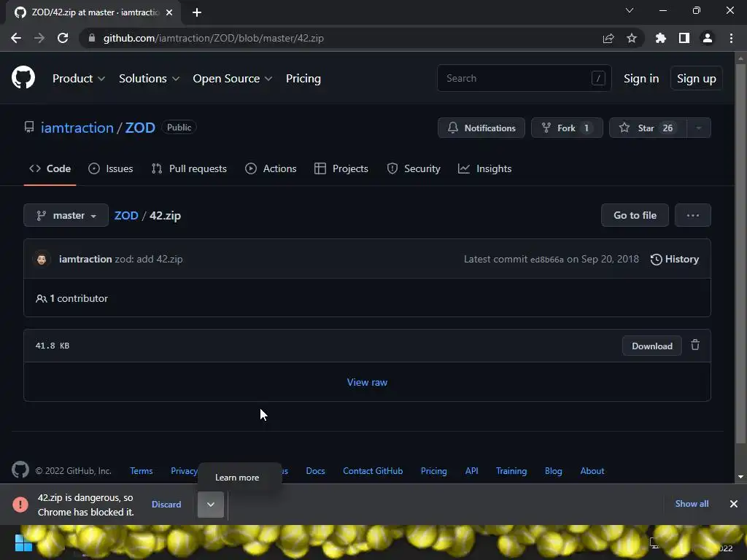
Task: Open the Star lists dropdown arrow
Action: coord(698,128)
